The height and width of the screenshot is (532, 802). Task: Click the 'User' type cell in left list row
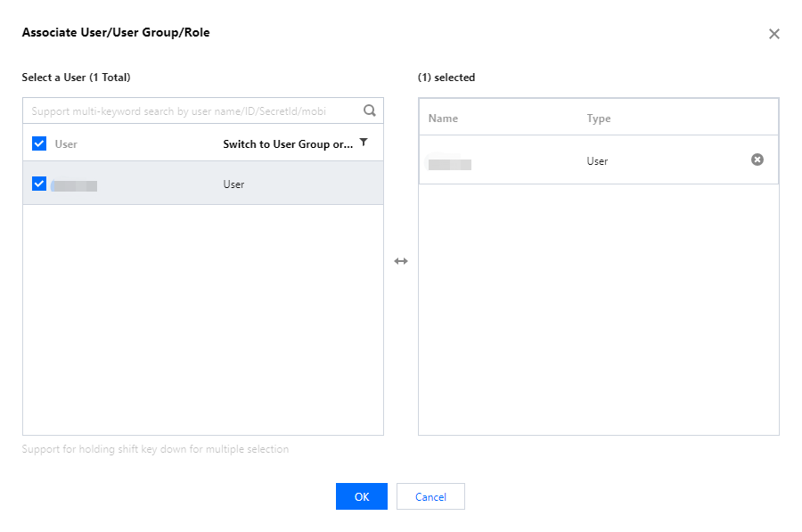[x=233, y=184]
